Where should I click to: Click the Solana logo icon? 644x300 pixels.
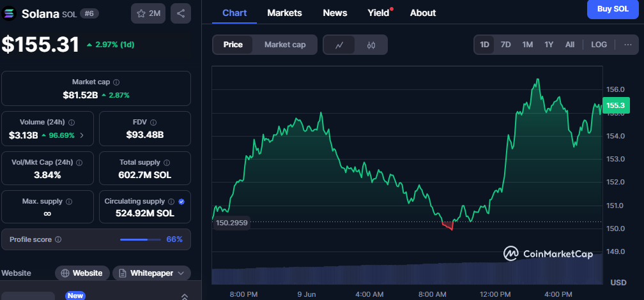pos(9,13)
